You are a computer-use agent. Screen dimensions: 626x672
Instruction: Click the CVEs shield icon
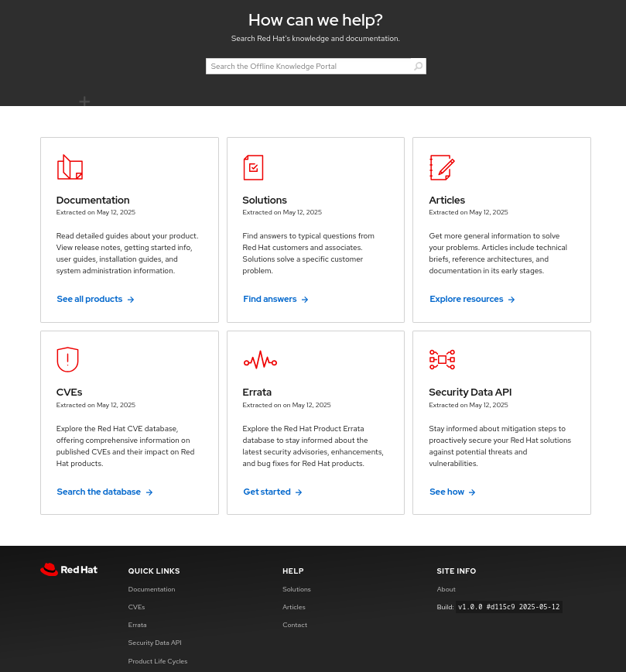click(68, 359)
